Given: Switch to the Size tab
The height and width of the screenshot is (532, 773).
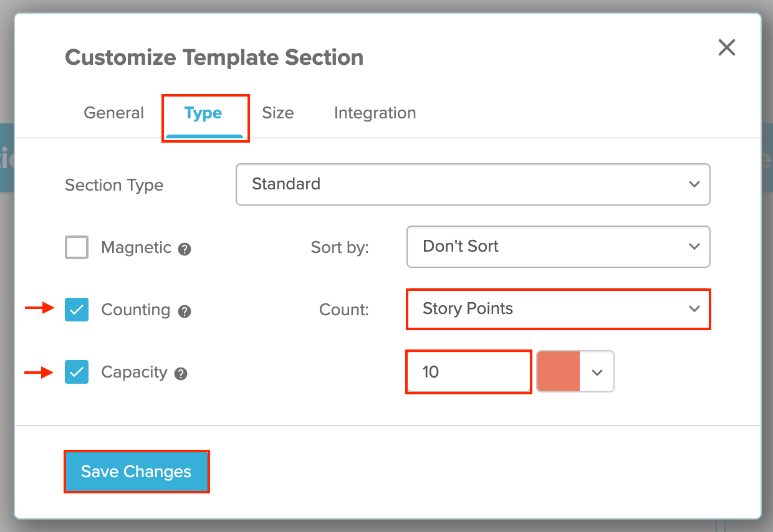Looking at the screenshot, I should click(278, 113).
